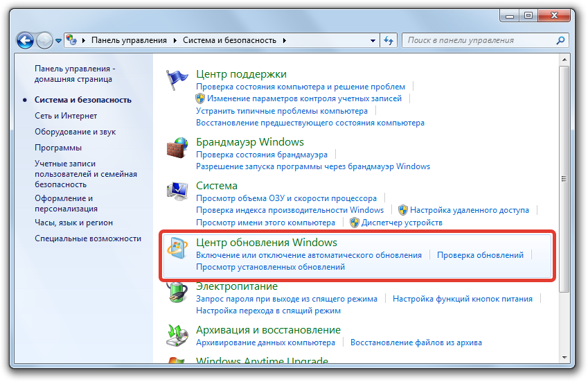Click the Forward navigation arrow button
Image resolution: width=588 pixels, height=382 pixels.
[x=44, y=40]
